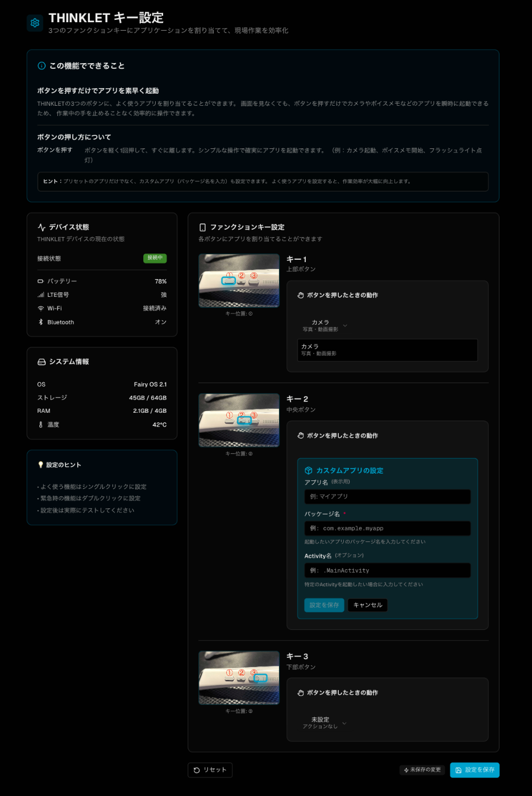
Task: Click the Wi-Fi icon in device status
Action: point(40,309)
